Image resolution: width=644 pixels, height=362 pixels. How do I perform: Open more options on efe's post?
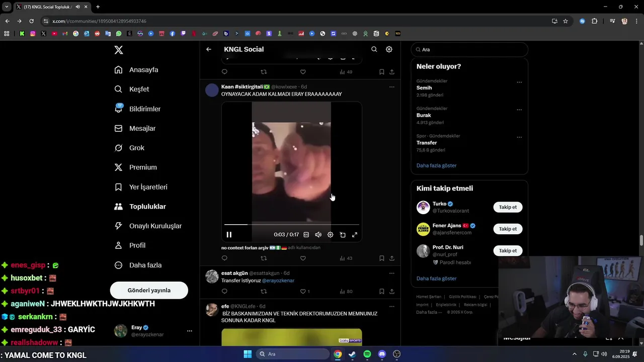click(x=391, y=306)
